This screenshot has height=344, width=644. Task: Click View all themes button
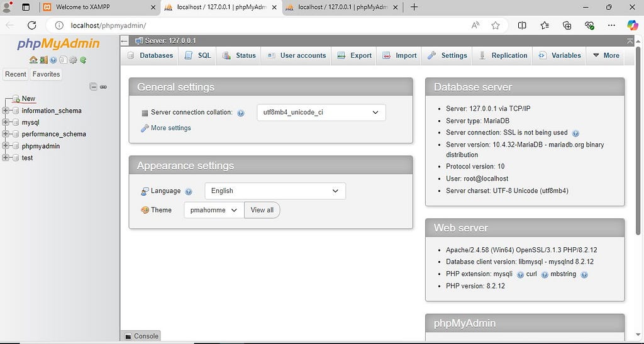[262, 210]
